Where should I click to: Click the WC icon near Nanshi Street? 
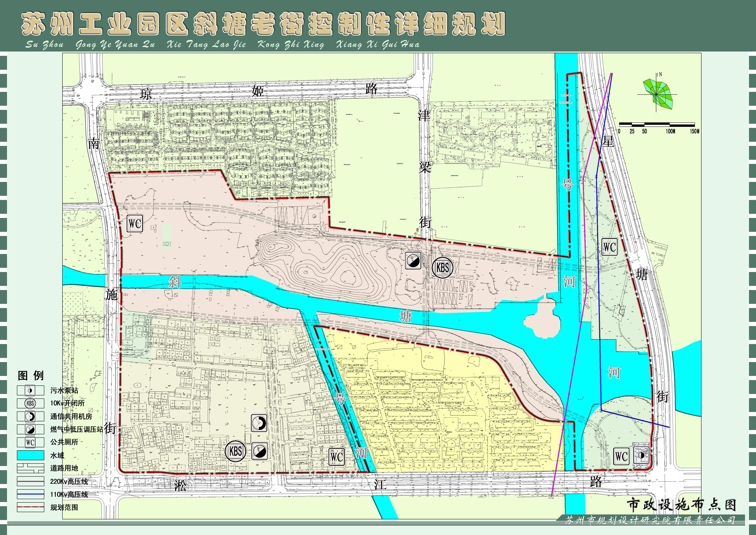(x=135, y=224)
